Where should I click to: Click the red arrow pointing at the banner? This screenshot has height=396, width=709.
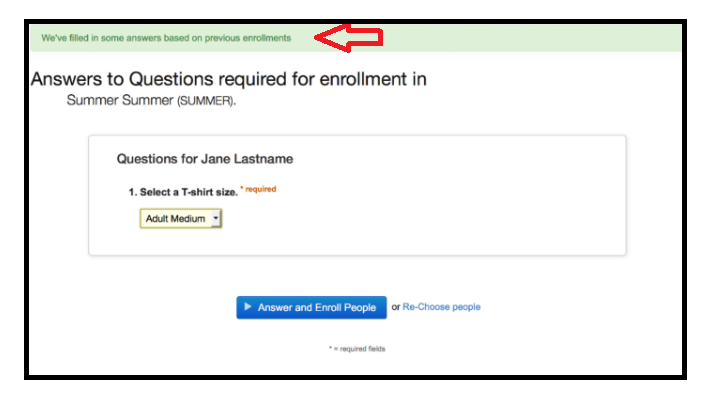[x=349, y=38]
